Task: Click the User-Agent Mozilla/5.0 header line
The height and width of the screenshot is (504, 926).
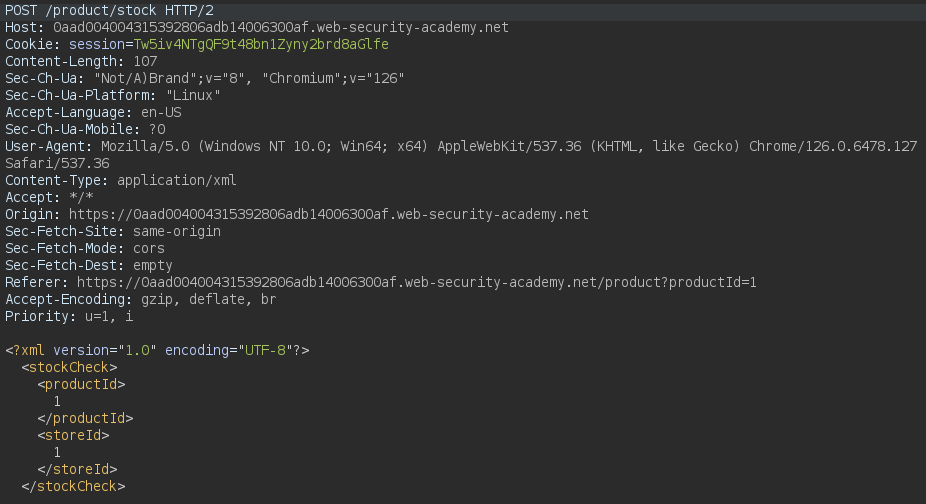Action: pos(461,147)
